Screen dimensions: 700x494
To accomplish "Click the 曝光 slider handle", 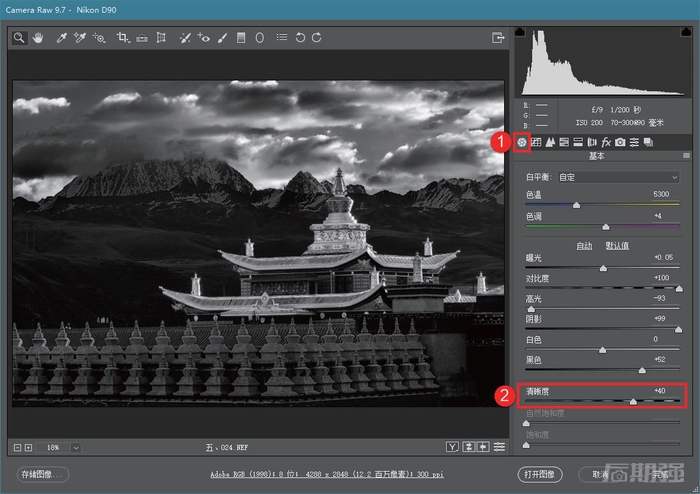I will [x=603, y=269].
